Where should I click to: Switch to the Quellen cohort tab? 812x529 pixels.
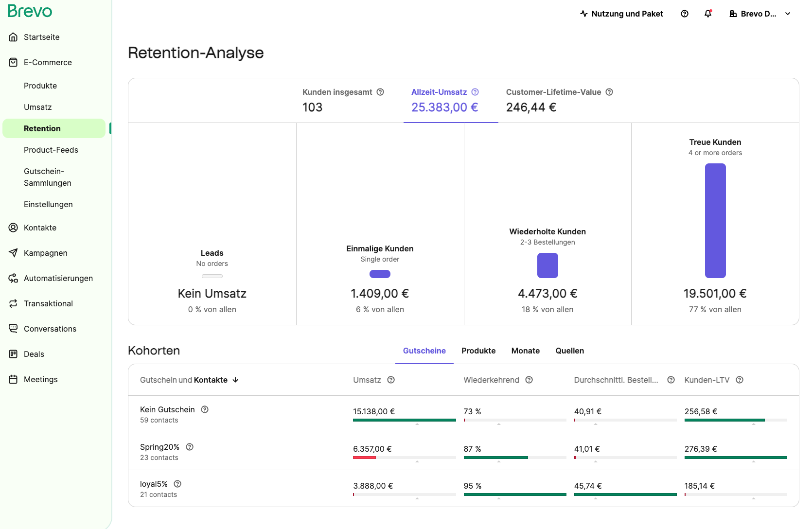(x=570, y=351)
